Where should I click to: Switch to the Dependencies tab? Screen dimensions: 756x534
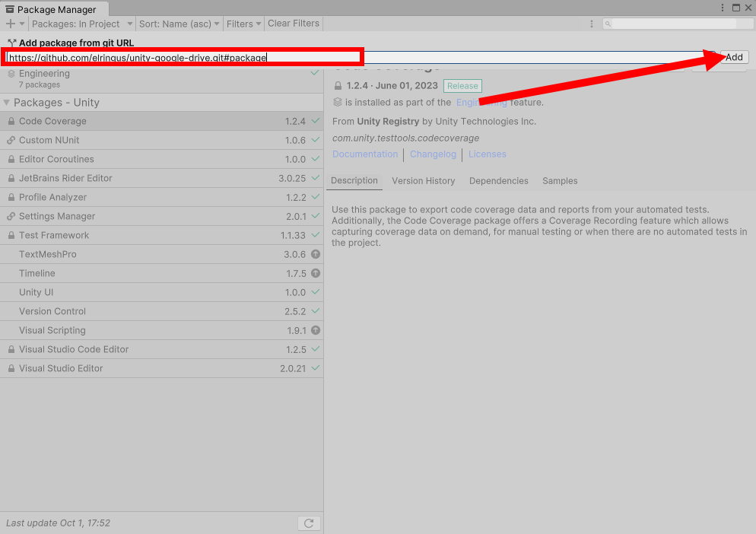498,181
